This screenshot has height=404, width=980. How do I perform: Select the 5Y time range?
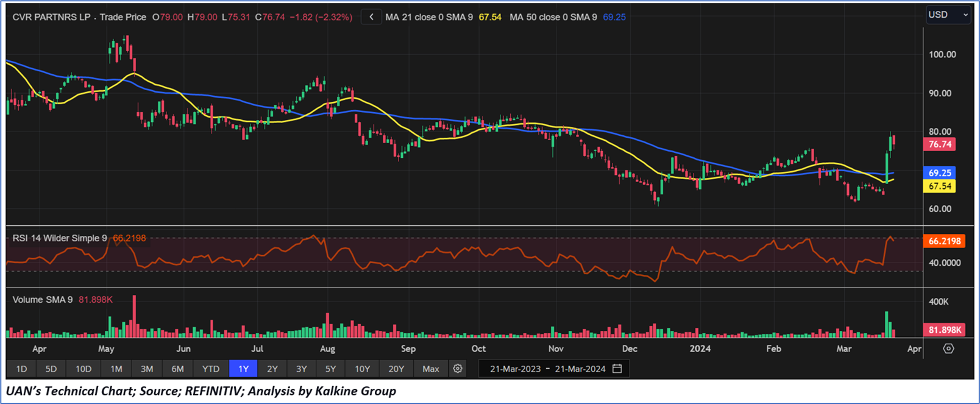coord(330,369)
